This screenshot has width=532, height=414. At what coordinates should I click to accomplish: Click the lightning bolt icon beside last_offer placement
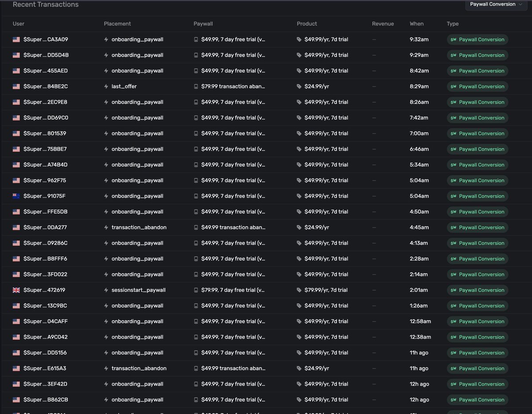pos(106,86)
